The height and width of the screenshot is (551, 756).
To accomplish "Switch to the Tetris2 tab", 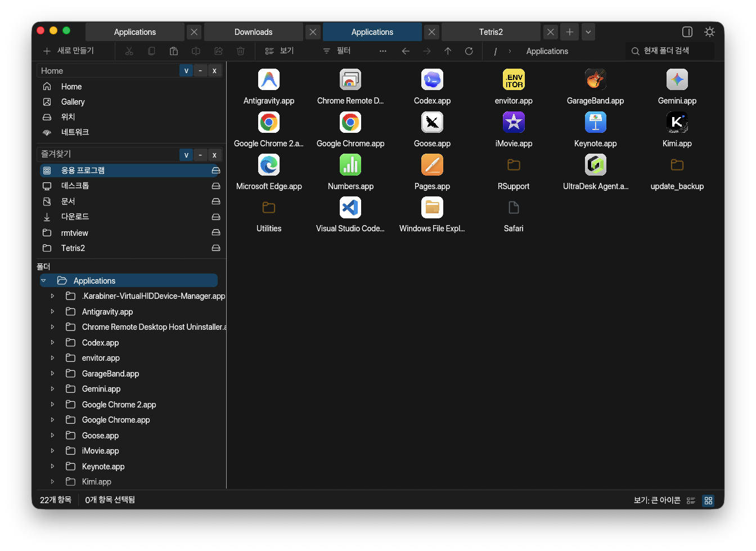I will click(491, 32).
